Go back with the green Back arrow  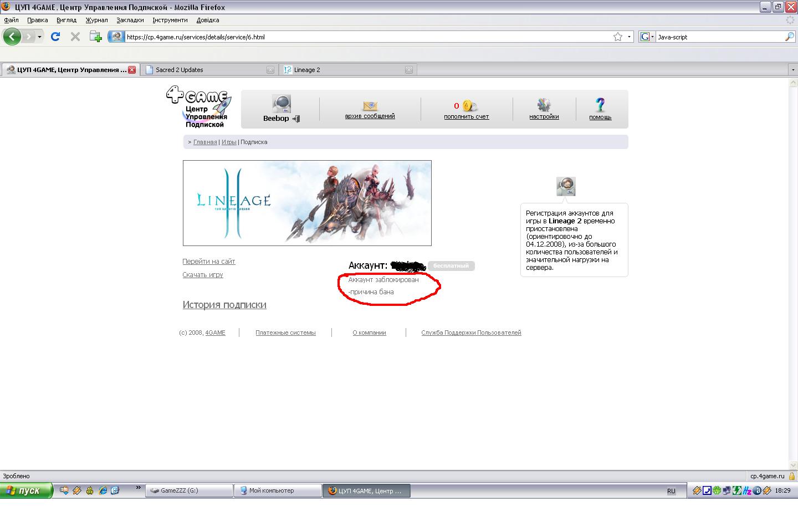click(x=12, y=37)
